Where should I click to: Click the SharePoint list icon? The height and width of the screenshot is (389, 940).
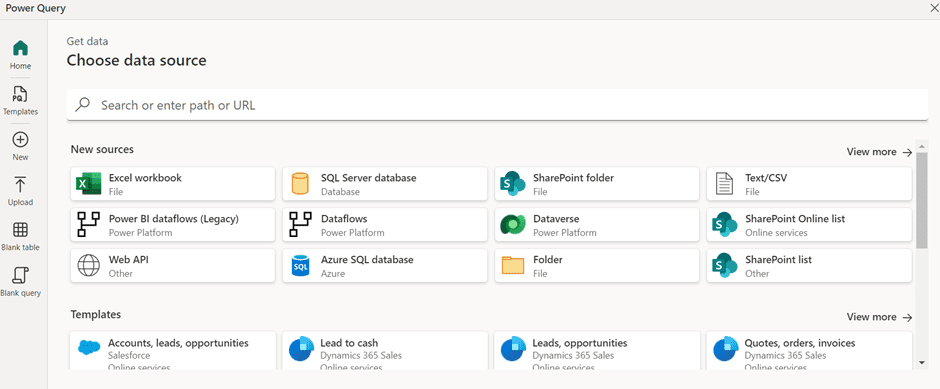point(725,265)
